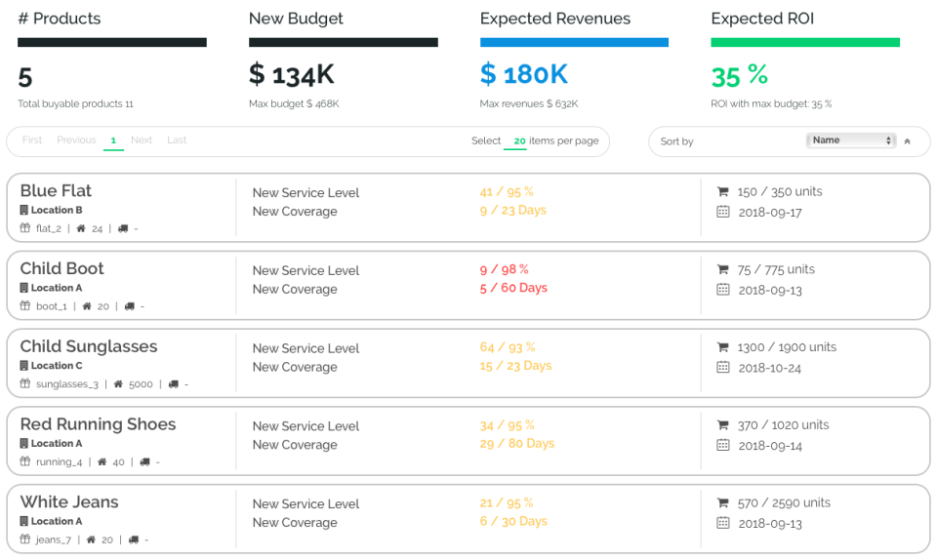Go to Next page
The image size is (937, 560).
[142, 140]
